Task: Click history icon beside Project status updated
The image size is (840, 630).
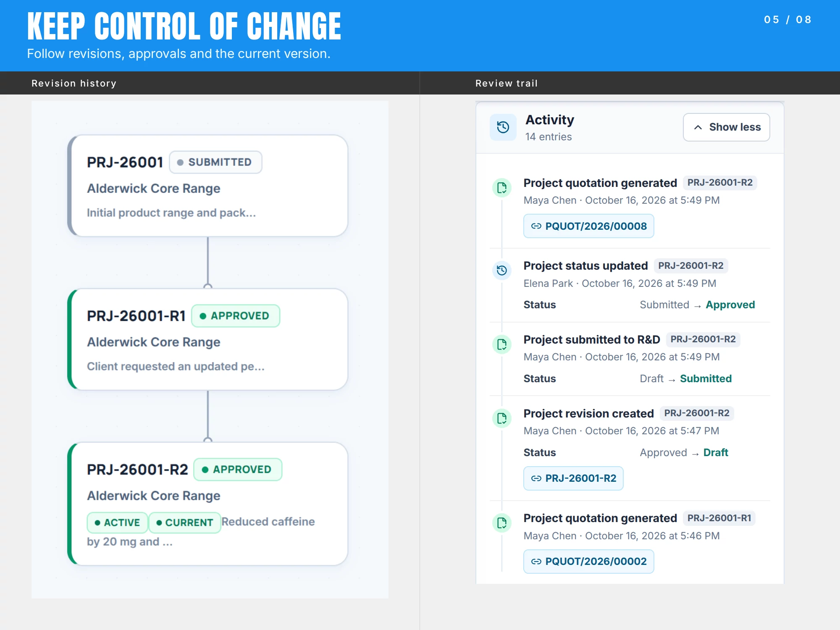Action: coord(502,270)
